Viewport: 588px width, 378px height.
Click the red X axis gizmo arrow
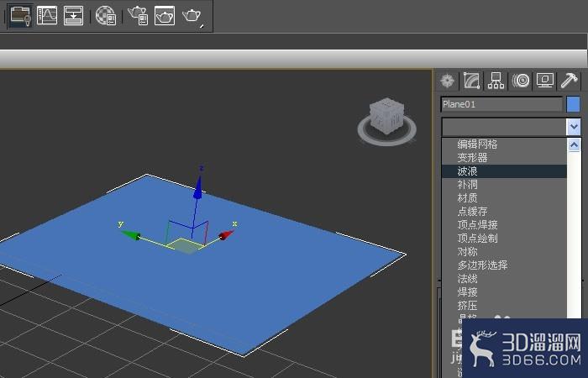pyautogui.click(x=226, y=235)
